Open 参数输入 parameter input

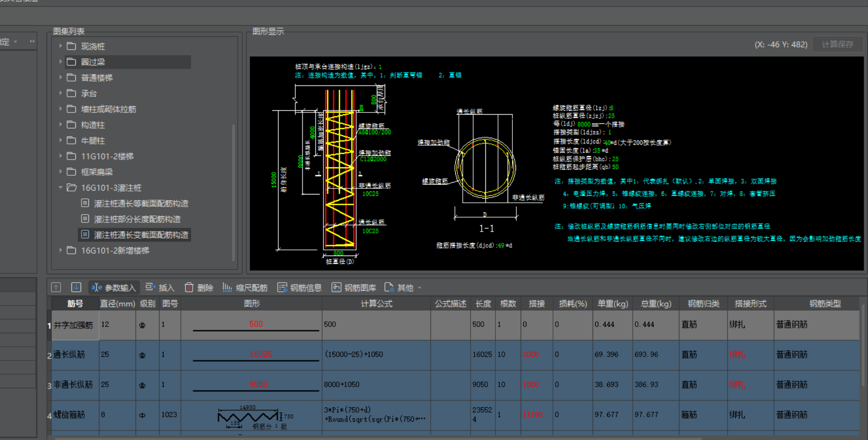114,287
